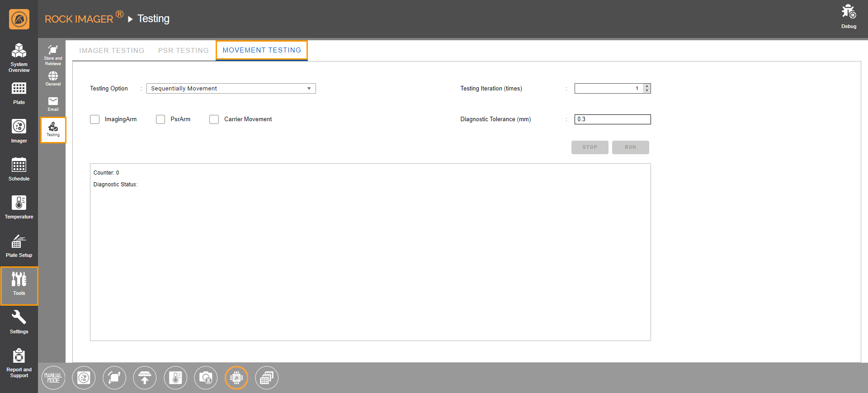The image size is (868, 393).
Task: Open the Plate Setup page
Action: pyautogui.click(x=19, y=246)
